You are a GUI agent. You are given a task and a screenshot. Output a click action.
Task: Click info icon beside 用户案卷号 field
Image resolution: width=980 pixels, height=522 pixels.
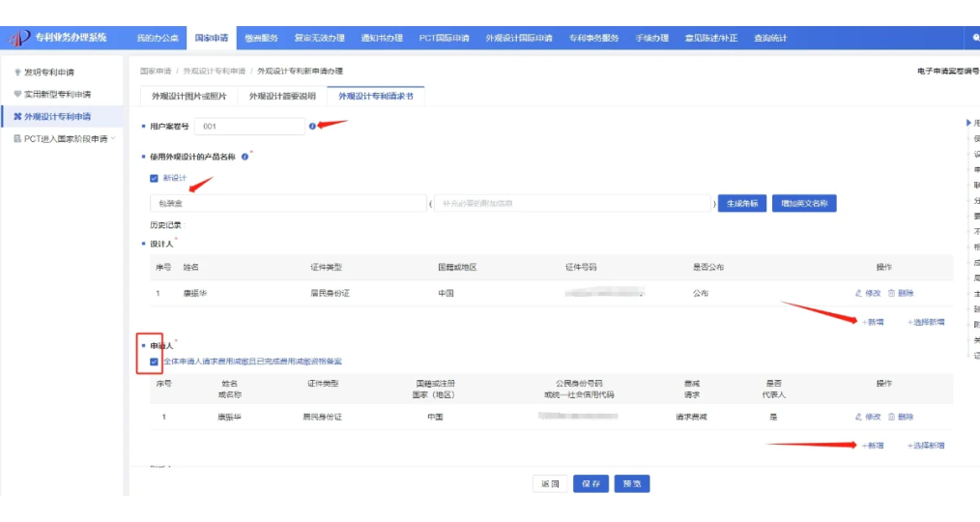312,127
